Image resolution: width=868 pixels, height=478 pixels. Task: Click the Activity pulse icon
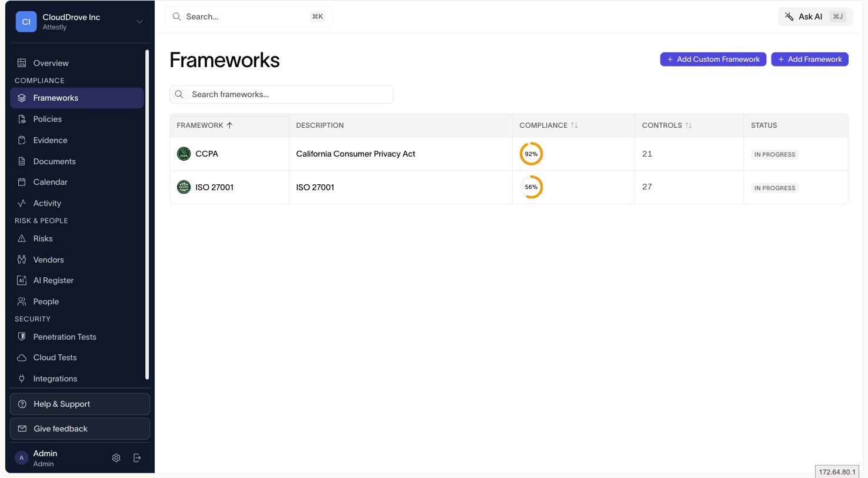pyautogui.click(x=22, y=203)
